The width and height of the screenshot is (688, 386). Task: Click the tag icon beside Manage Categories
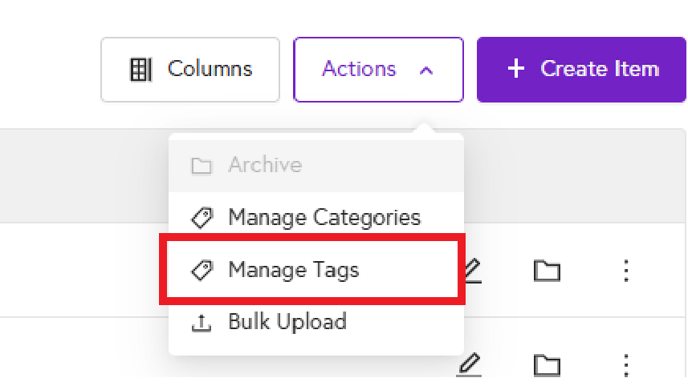pos(202,218)
